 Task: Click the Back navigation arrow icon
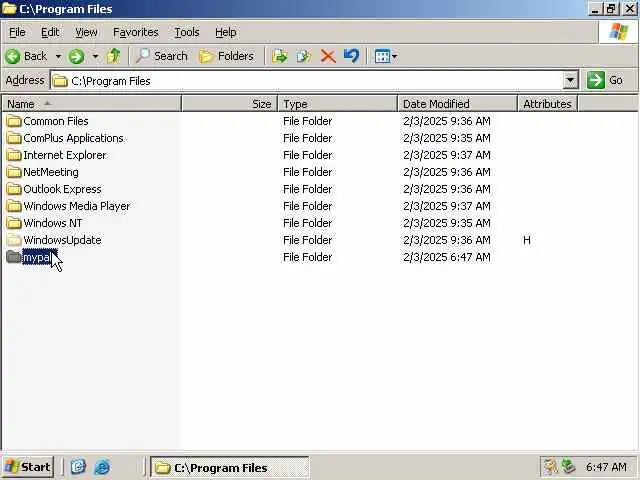coord(13,56)
